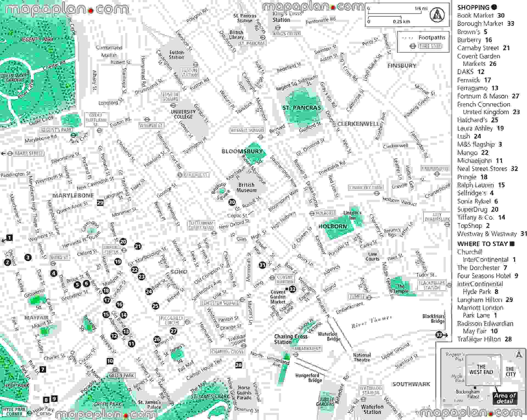The height and width of the screenshot is (420, 527).
Task: Click circle marker 19 near Hanover Sq
Action: pos(118,261)
